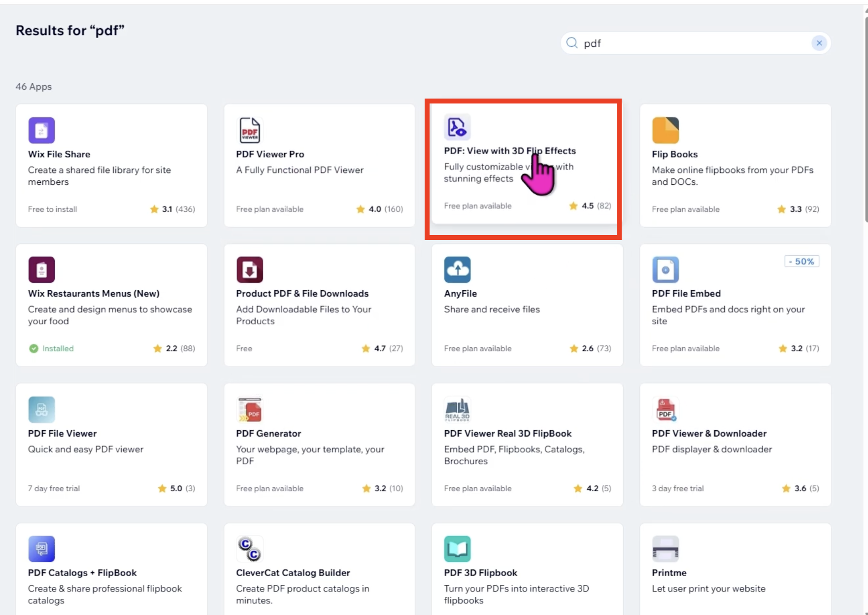Image resolution: width=868 pixels, height=615 pixels.
Task: Click the PDF Generator app icon
Action: pyautogui.click(x=250, y=409)
